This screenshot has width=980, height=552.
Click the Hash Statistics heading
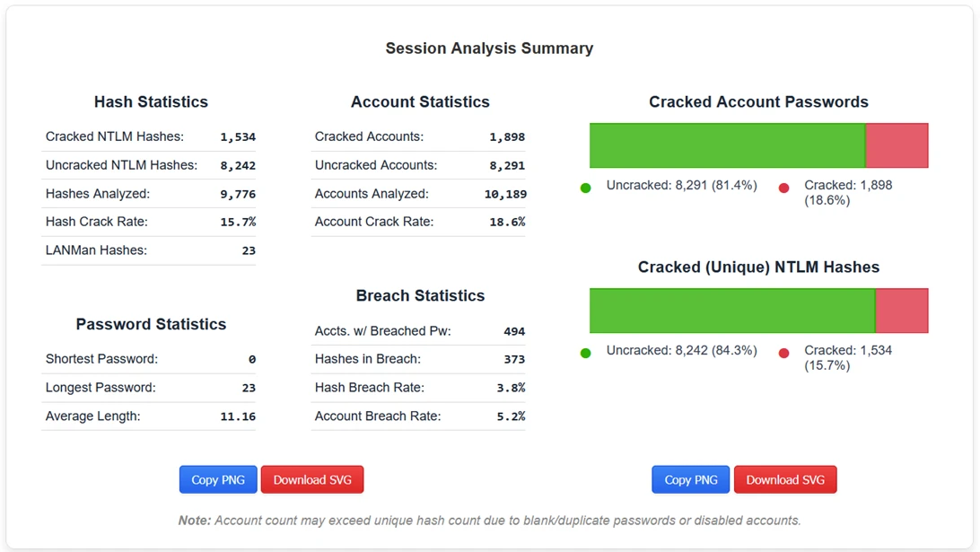[x=150, y=101]
